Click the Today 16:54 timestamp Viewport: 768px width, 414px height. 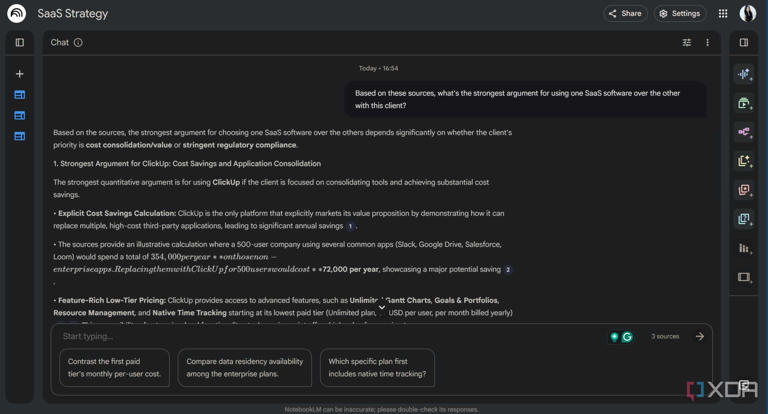[378, 68]
